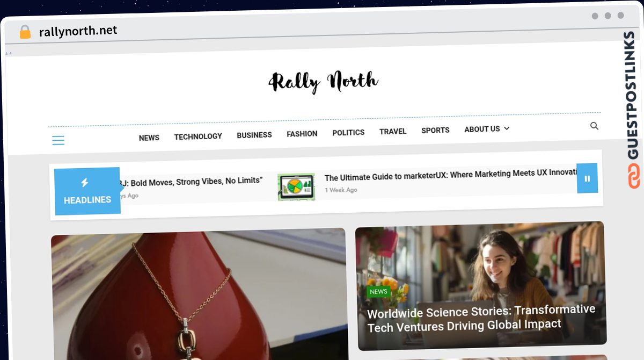Expand the About Us dropdown chevron
Screen dimensions: 644x360
coord(507,128)
